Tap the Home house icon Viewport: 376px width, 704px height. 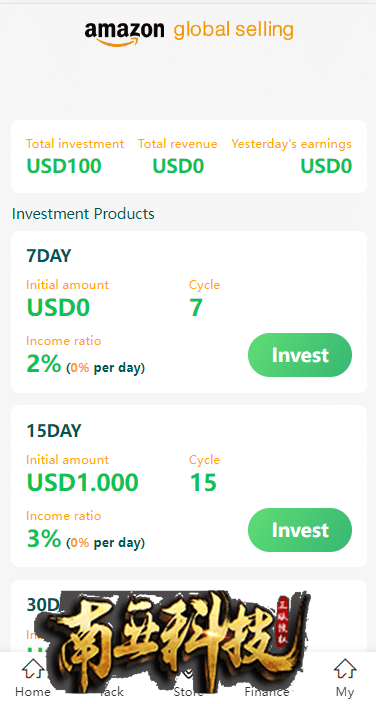pos(33,669)
